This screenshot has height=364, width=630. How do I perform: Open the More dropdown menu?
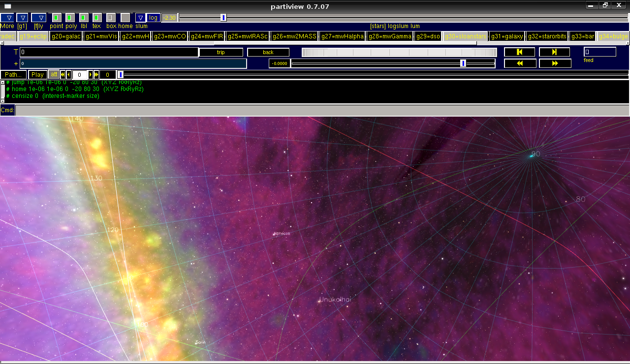pyautogui.click(x=9, y=18)
